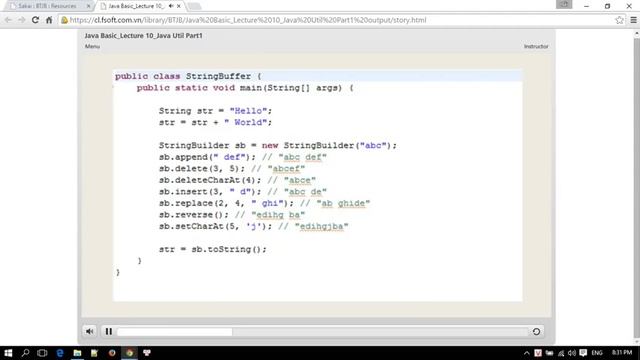Open the network connection tray icon
640x360 pixels.
(x=561, y=353)
